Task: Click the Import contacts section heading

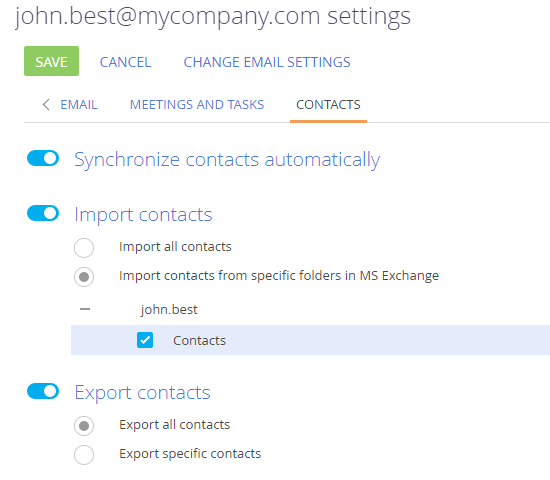Action: [143, 214]
